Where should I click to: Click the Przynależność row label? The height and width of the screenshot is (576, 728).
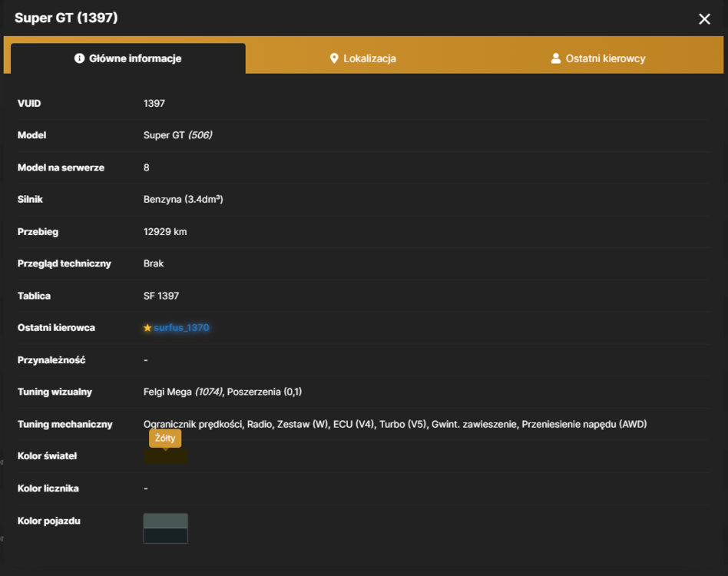pos(51,360)
